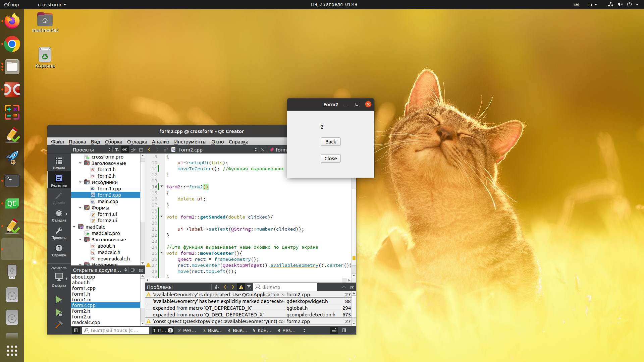Viewport: 644px width, 362px height.
Task: Fold the getSended function at line 19
Action: coord(161,217)
